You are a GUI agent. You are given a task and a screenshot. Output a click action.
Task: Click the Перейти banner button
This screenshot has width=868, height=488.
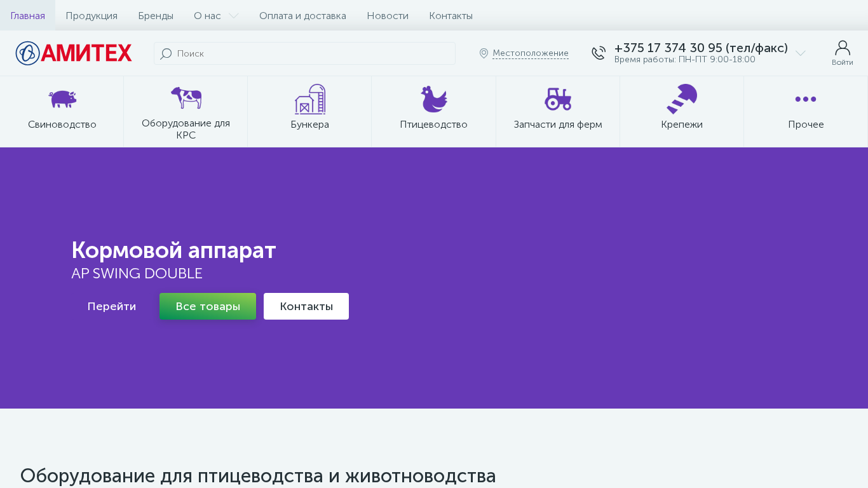112,306
